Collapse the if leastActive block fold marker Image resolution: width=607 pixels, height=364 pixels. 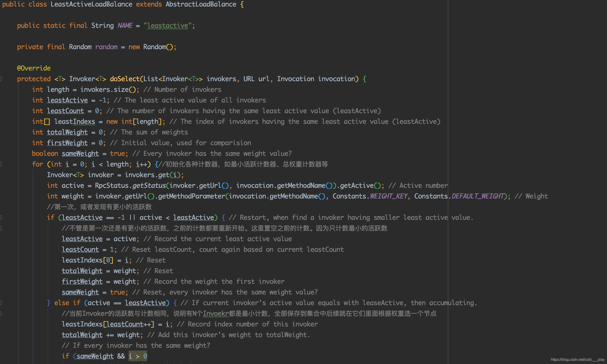pyautogui.click(x=1, y=217)
